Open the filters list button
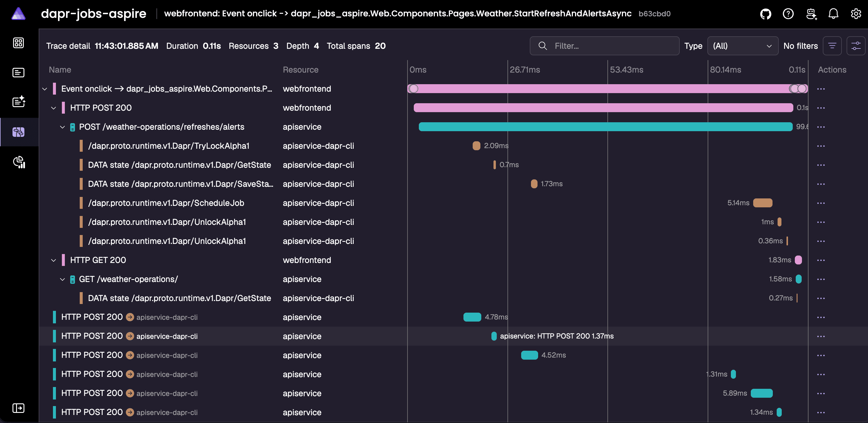This screenshot has height=423, width=868. pos(832,46)
